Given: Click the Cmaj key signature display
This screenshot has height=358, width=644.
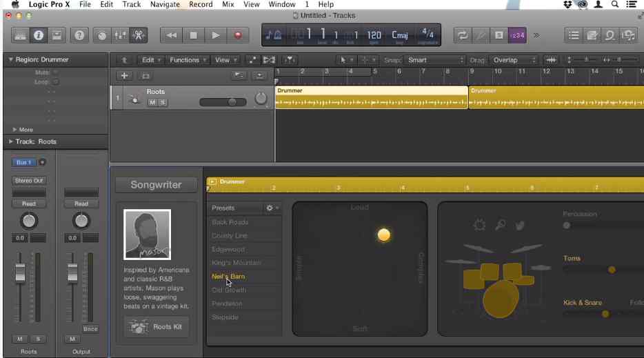Looking at the screenshot, I should [400, 35].
